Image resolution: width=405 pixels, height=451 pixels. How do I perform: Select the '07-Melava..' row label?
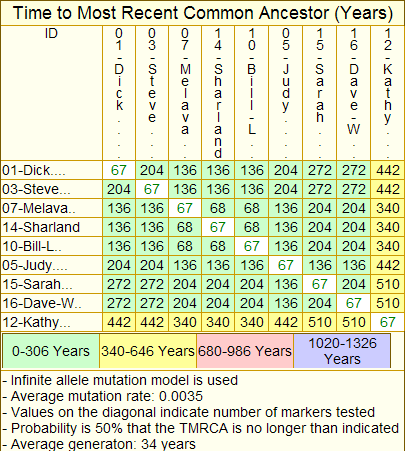pyautogui.click(x=51, y=208)
